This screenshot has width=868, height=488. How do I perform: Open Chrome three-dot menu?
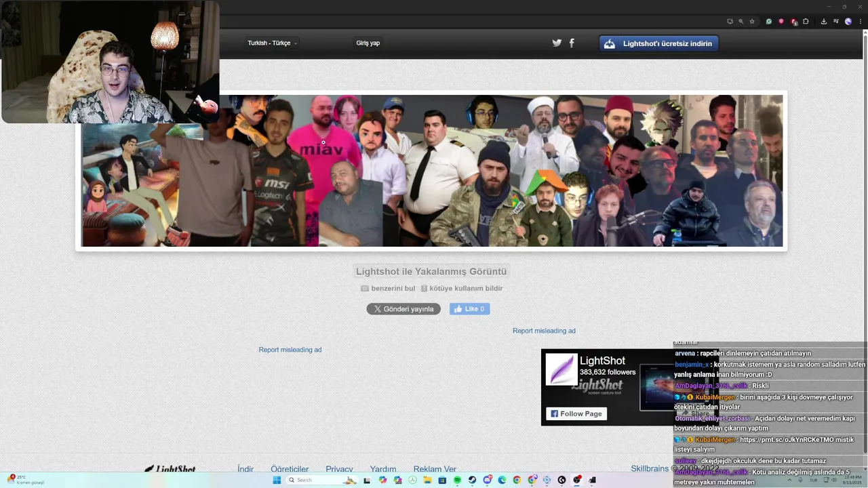[x=861, y=22]
